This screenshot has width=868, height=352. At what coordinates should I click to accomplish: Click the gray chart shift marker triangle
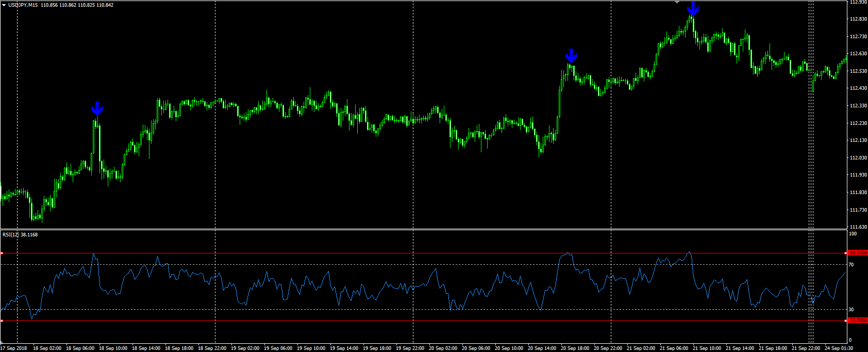click(x=677, y=2)
